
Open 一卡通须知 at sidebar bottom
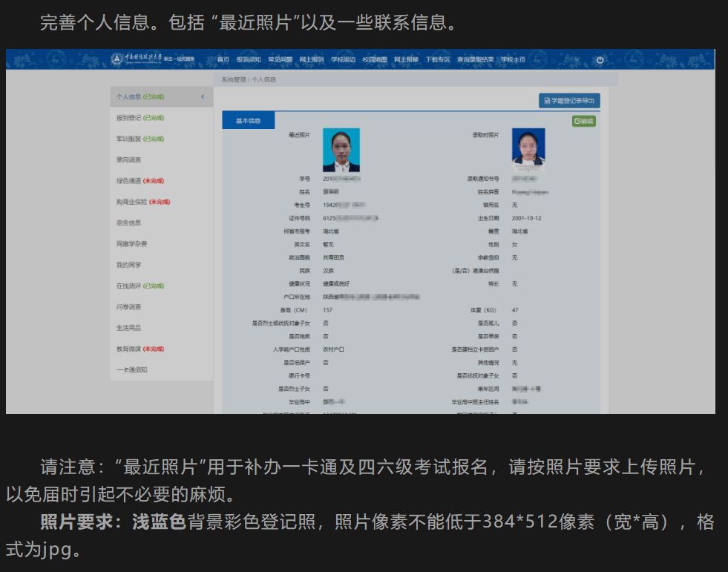[x=131, y=367]
